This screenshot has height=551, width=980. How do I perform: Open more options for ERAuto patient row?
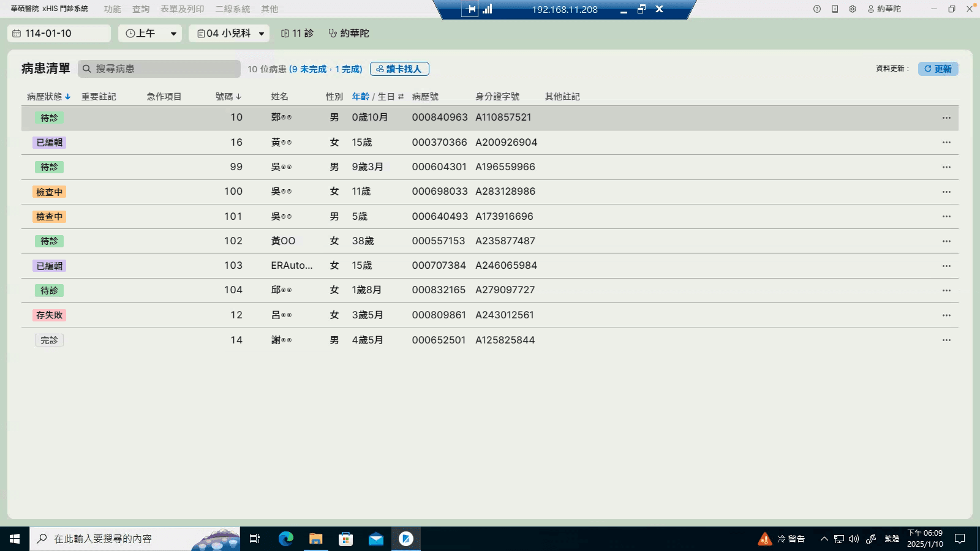pos(946,266)
